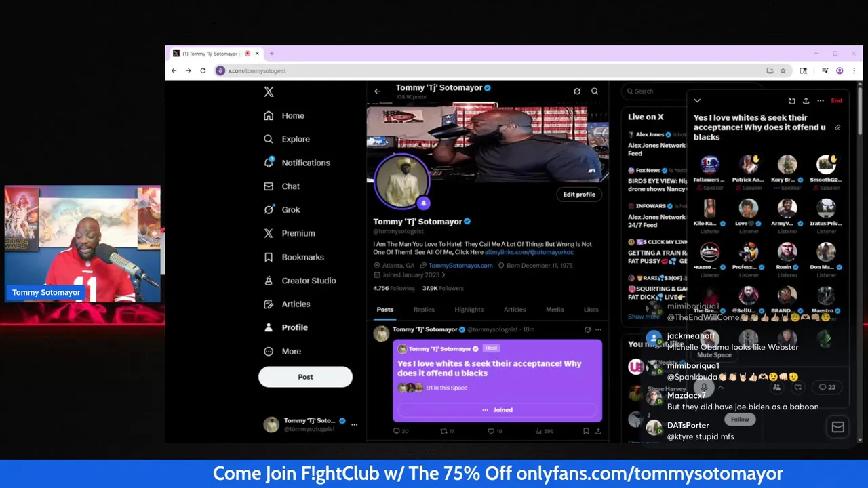Open the Space participants people icon
Viewport: 868px width, 488px height.
point(776,388)
